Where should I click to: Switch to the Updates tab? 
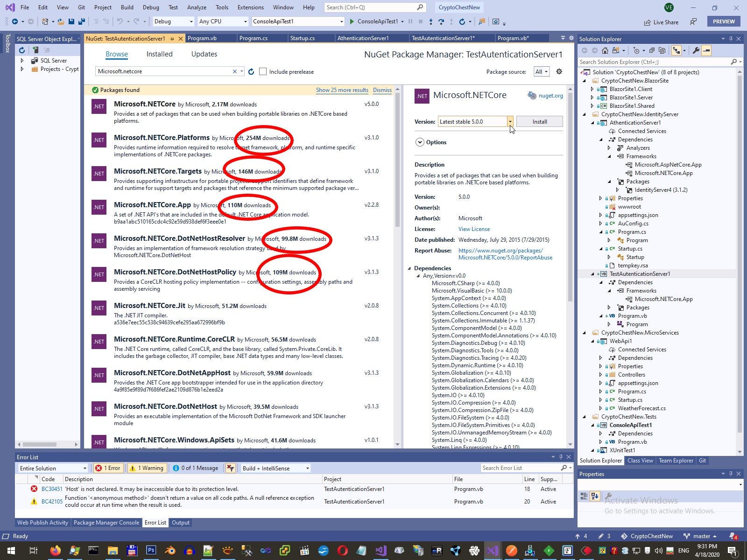point(204,54)
